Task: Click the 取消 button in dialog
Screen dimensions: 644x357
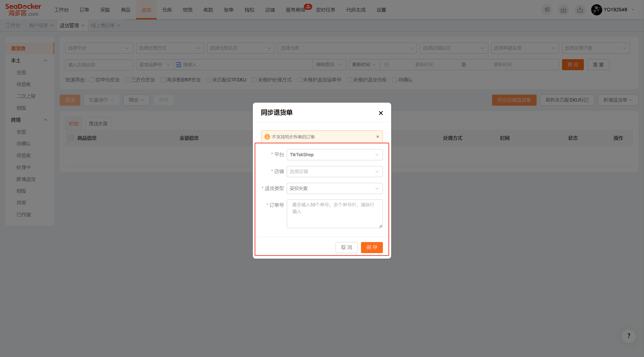Action: pyautogui.click(x=346, y=248)
